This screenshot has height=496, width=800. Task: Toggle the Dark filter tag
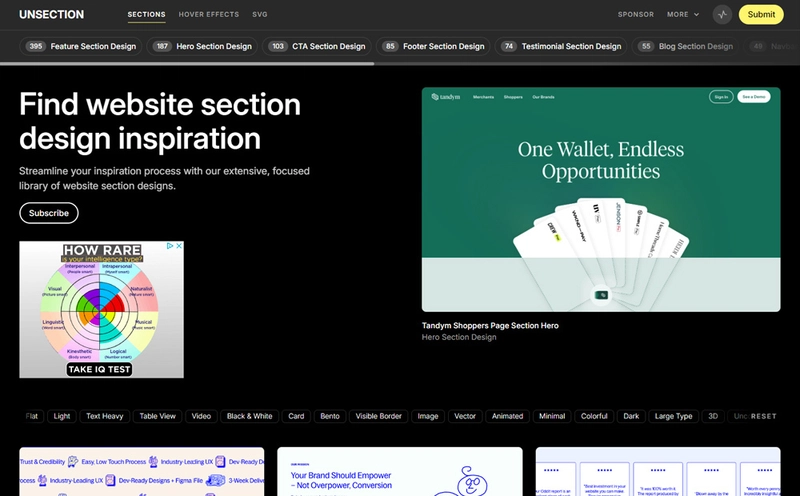(631, 416)
